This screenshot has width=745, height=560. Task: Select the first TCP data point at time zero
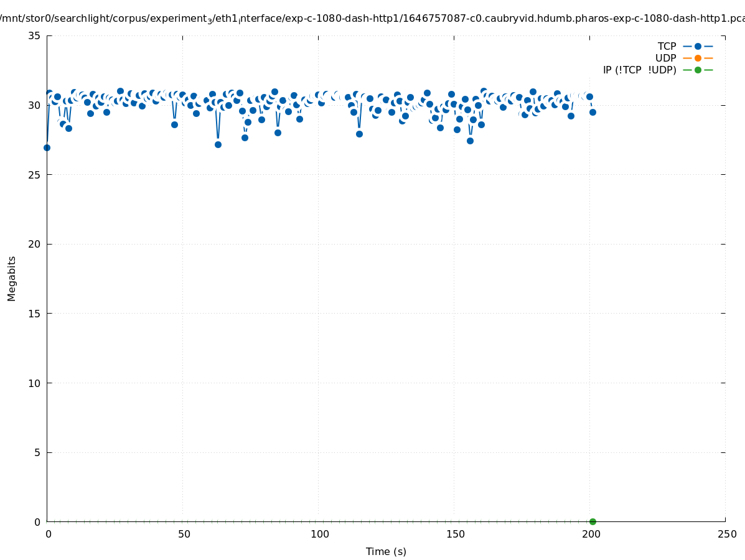(47, 147)
